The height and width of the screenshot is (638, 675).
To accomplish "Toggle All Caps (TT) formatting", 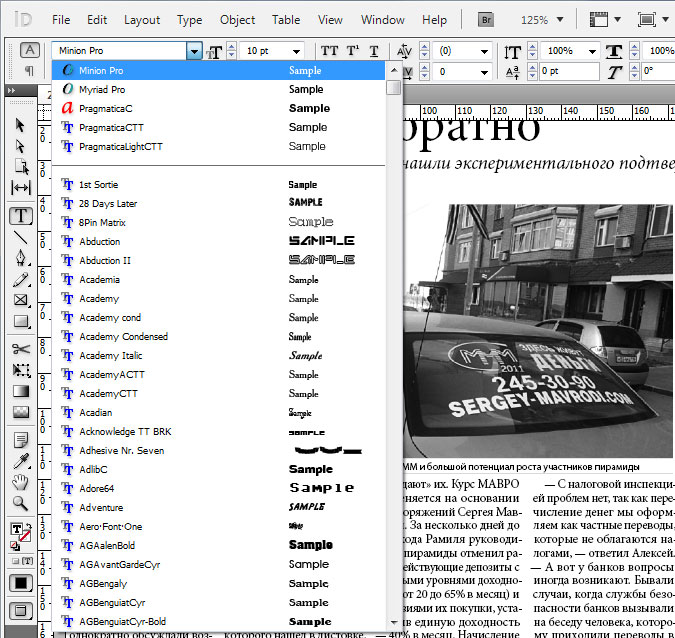I will 329,51.
